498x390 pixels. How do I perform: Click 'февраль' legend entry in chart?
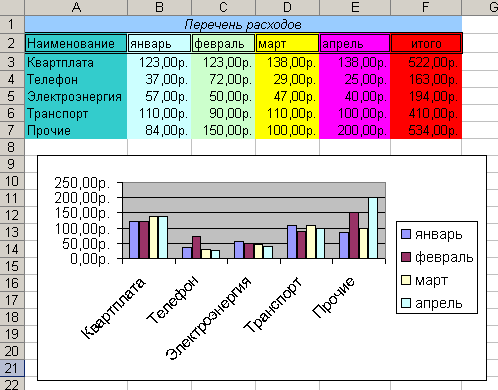coord(437,257)
